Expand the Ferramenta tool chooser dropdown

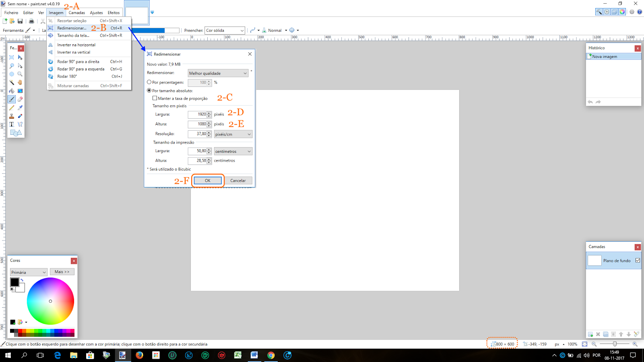tap(30, 31)
